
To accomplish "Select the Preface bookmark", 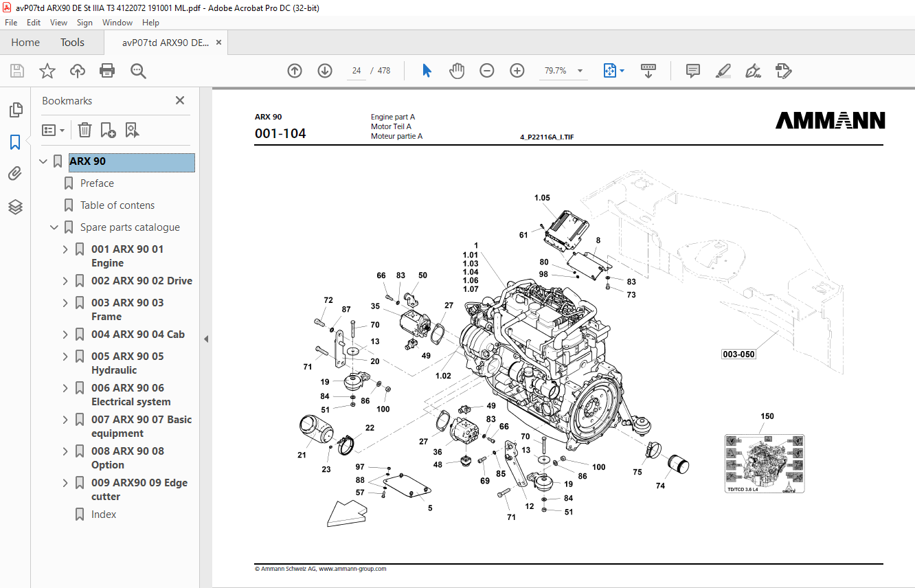I will pyautogui.click(x=97, y=183).
